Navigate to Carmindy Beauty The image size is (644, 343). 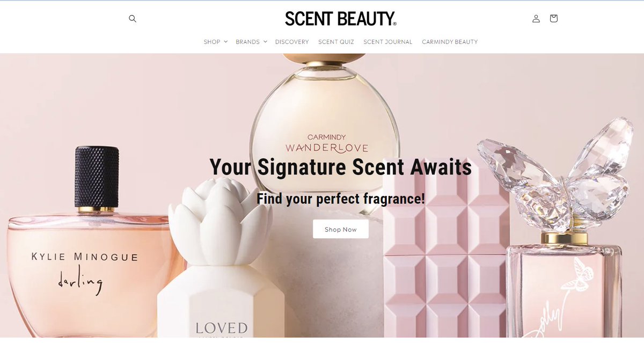click(x=450, y=41)
